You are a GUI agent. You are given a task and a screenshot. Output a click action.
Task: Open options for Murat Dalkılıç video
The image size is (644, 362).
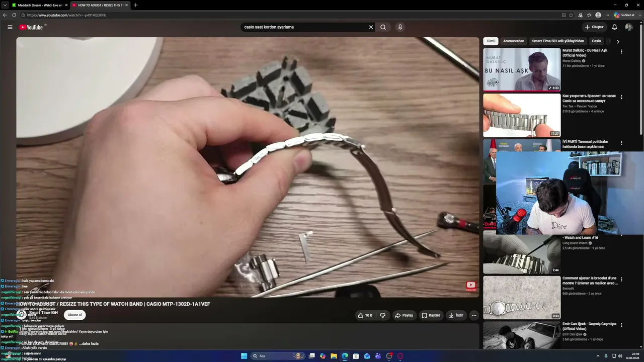pos(621,51)
